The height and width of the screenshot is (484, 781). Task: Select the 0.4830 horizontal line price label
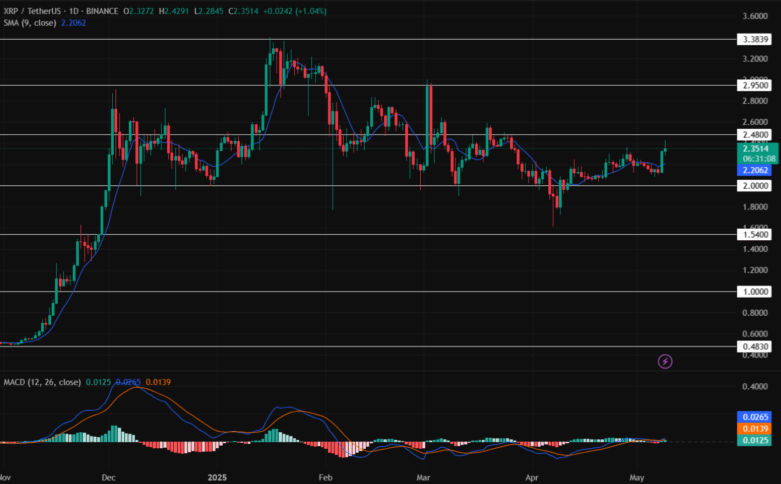[x=754, y=346]
